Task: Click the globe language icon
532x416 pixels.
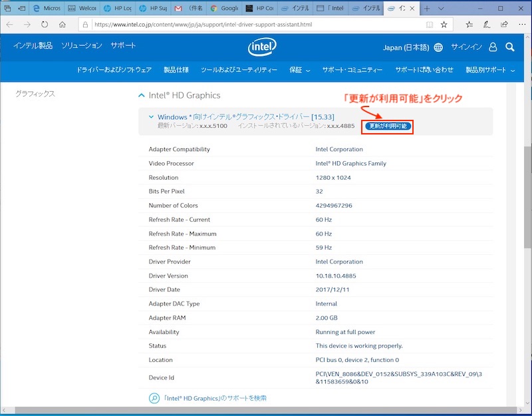Action: 438,47
